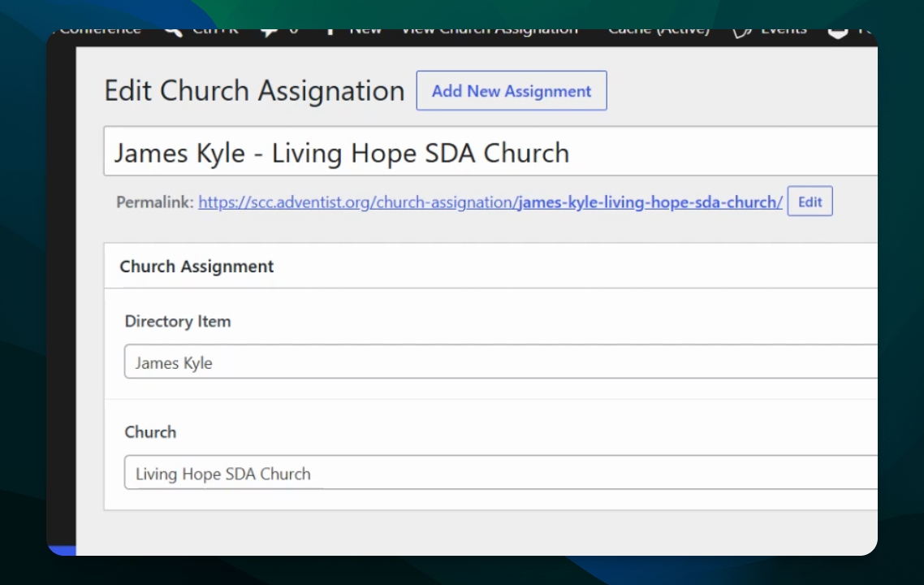The width and height of the screenshot is (924, 585).
Task: Click the Edit button beside the permalink
Action: 810,201
